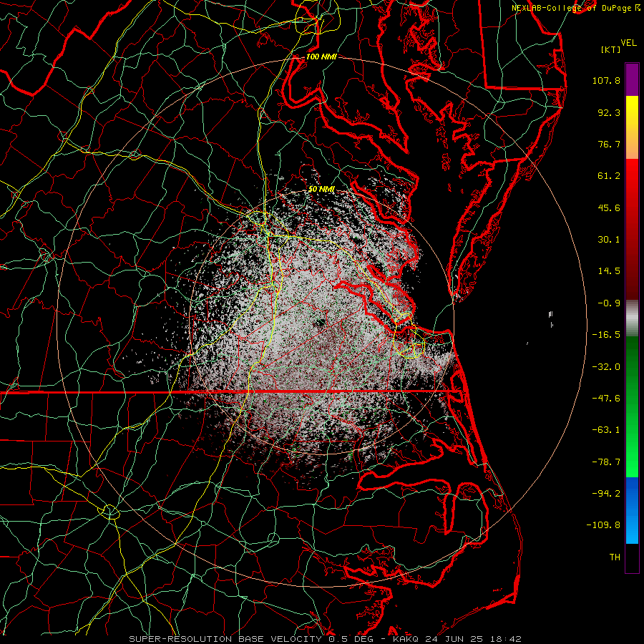Image resolution: width=644 pixels, height=644 pixels.
Task: Click the "TH" label on the legend
Action: pyautogui.click(x=615, y=557)
